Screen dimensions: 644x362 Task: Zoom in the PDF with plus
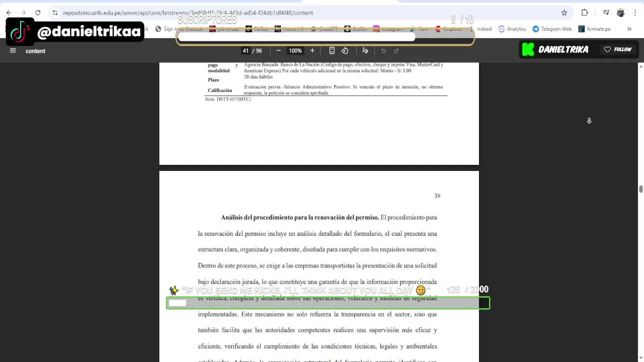pos(312,50)
